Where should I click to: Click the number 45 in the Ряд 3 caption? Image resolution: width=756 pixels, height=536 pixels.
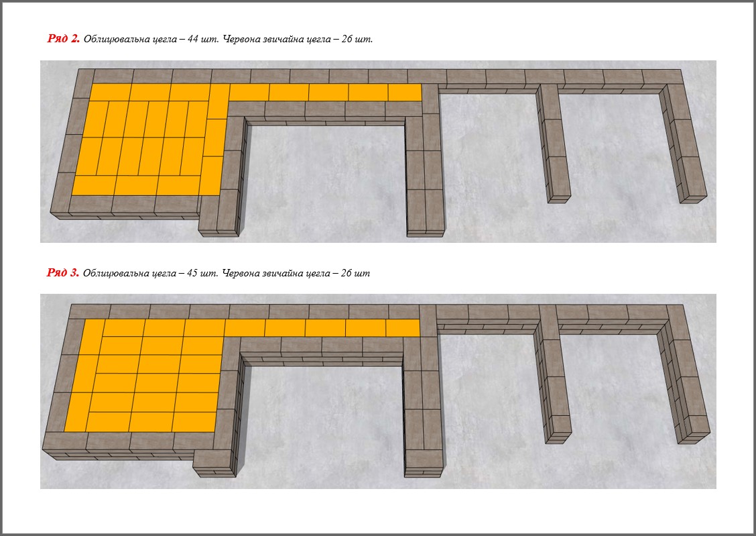pos(195,273)
